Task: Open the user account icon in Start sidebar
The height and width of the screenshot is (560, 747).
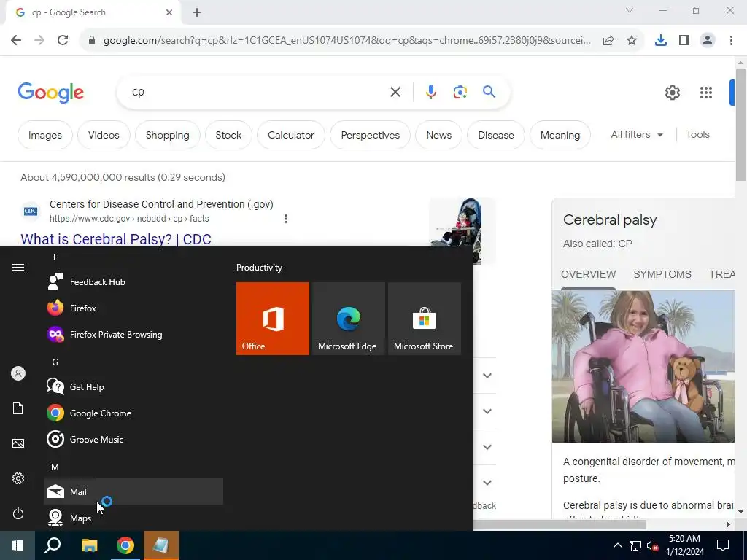Action: [18, 373]
